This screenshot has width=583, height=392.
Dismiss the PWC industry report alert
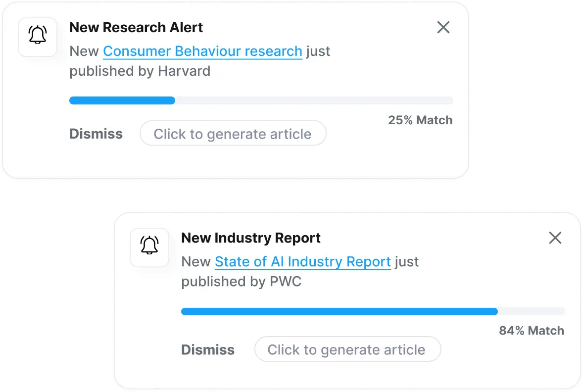(208, 349)
